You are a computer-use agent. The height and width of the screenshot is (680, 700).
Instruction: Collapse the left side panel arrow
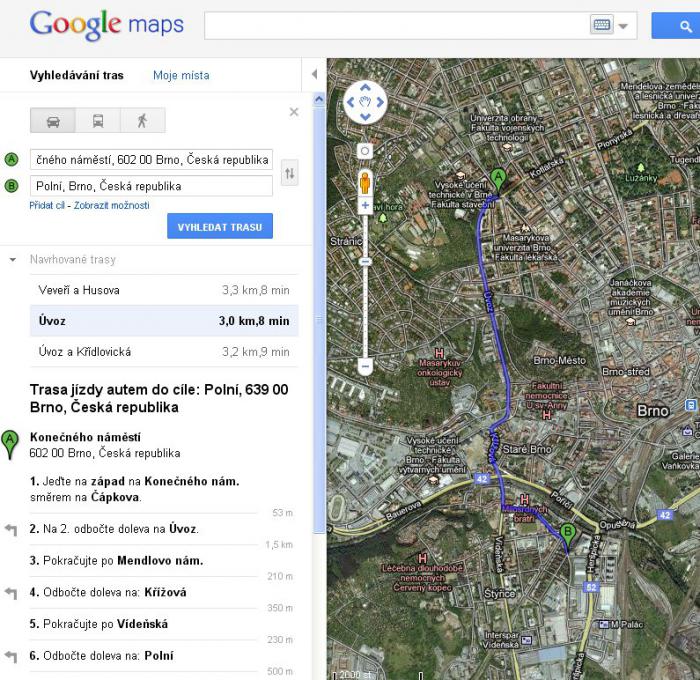click(x=315, y=75)
